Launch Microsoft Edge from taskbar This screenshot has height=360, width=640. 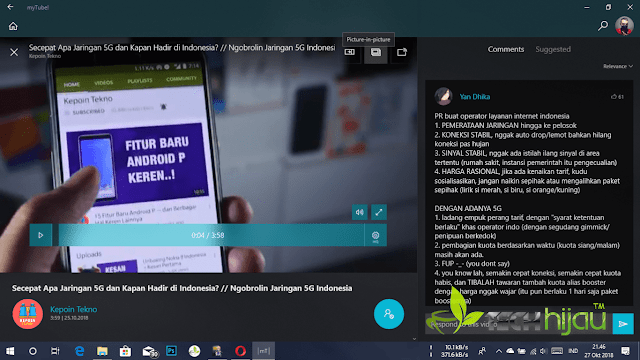point(79,351)
